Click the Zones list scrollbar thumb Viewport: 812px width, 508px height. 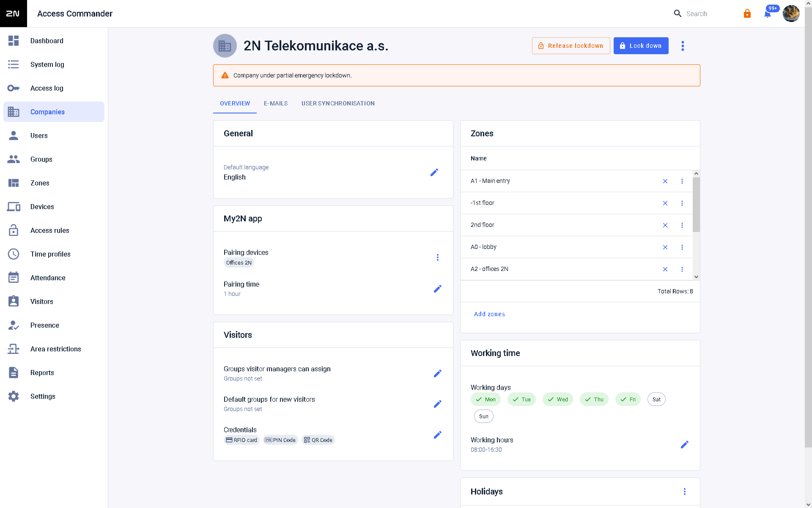696,205
